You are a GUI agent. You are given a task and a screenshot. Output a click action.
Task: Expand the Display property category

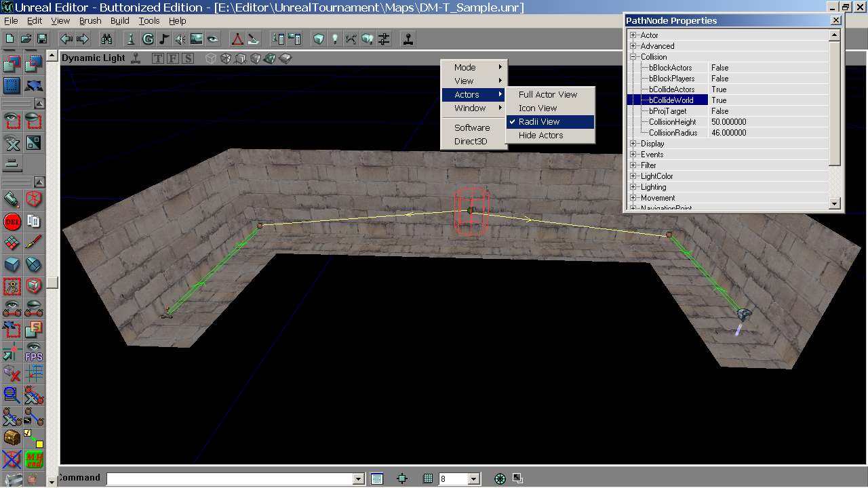coord(633,144)
